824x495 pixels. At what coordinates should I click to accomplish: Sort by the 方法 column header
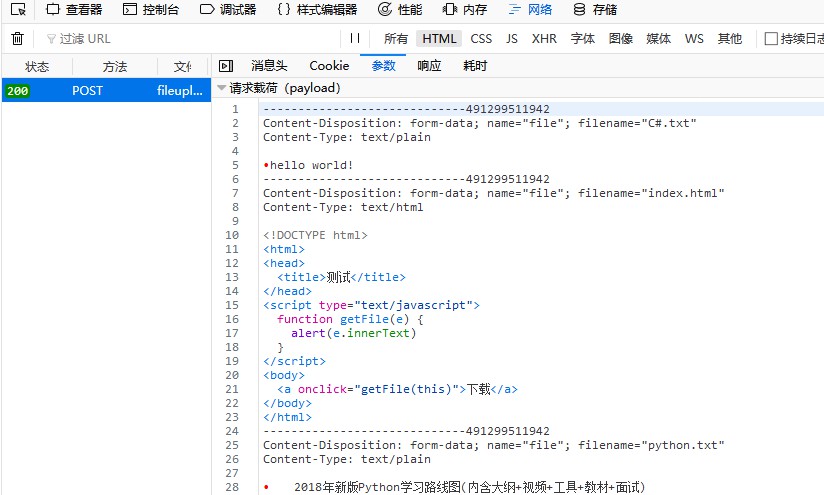click(115, 67)
